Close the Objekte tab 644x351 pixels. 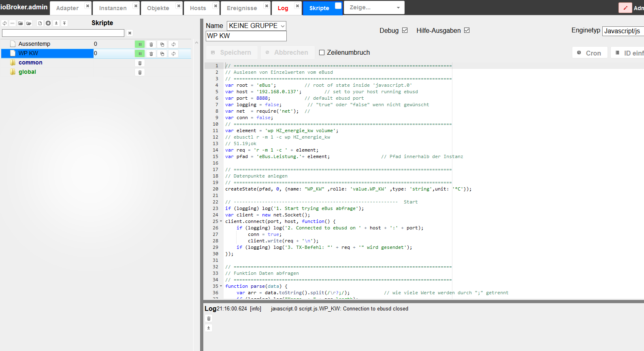coord(179,6)
